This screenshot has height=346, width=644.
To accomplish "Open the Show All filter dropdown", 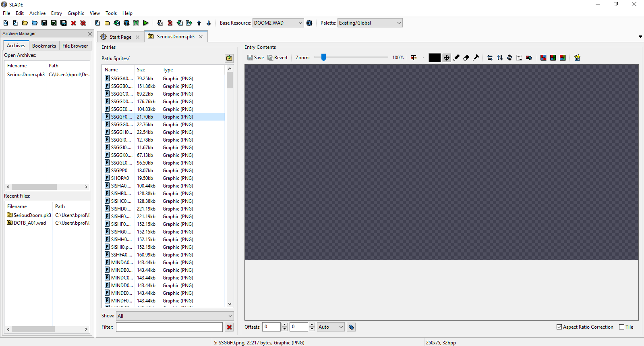I will tap(175, 316).
